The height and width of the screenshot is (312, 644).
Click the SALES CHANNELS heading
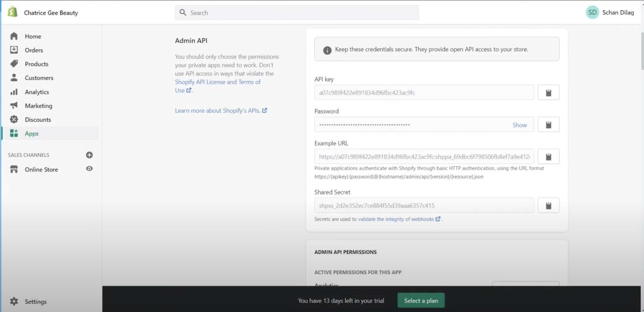28,155
